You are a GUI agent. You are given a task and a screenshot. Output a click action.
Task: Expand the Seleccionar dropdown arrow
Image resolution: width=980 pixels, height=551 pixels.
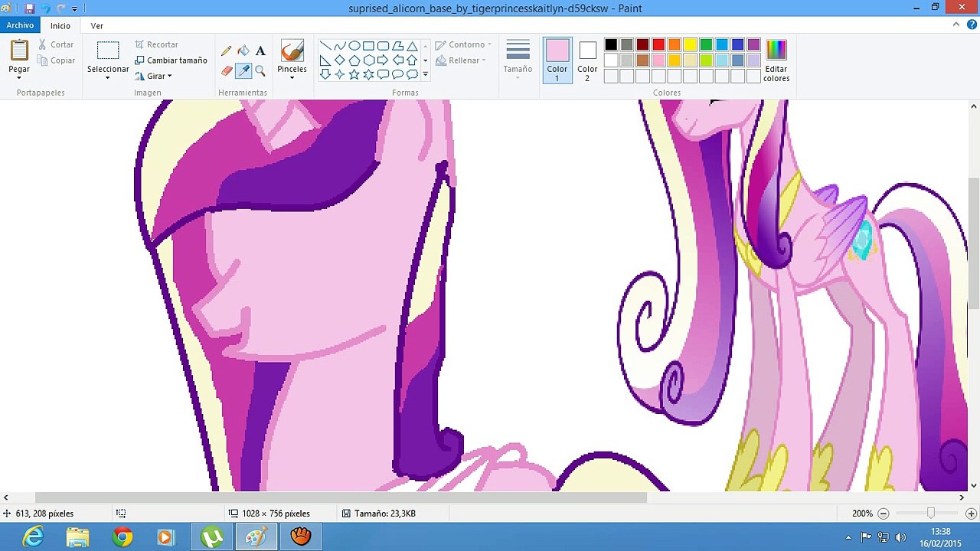(108, 77)
